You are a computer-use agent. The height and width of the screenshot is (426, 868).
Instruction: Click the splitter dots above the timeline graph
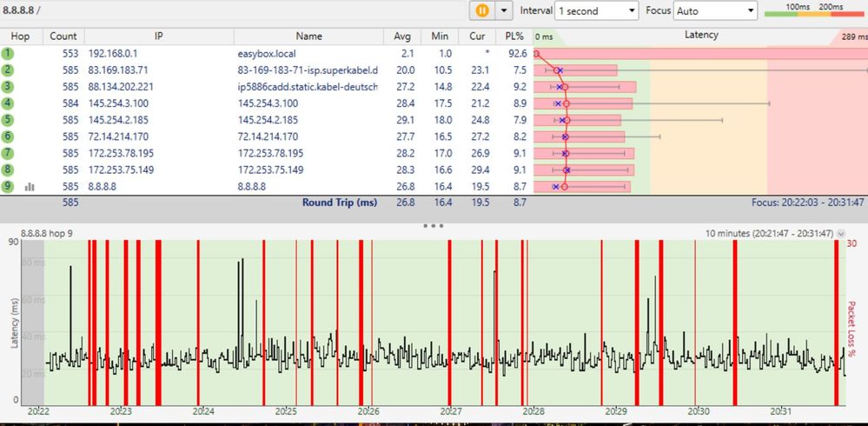click(x=433, y=225)
